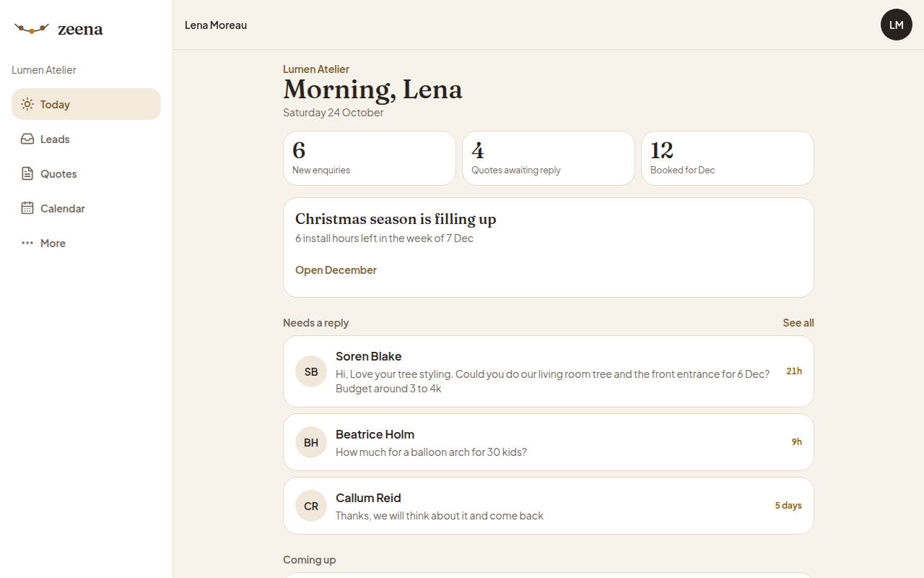Open the Quotes awaiting reply card
Image resolution: width=924 pixels, height=578 pixels.
(549, 158)
